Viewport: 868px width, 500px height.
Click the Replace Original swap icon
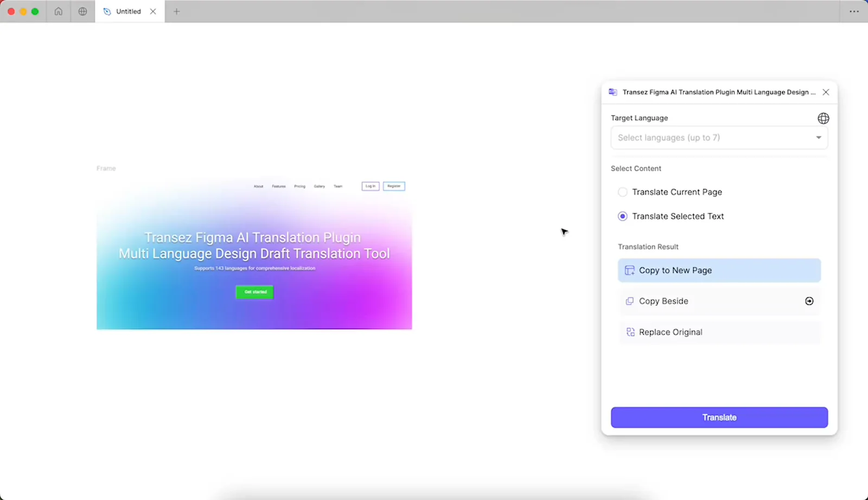pyautogui.click(x=630, y=332)
